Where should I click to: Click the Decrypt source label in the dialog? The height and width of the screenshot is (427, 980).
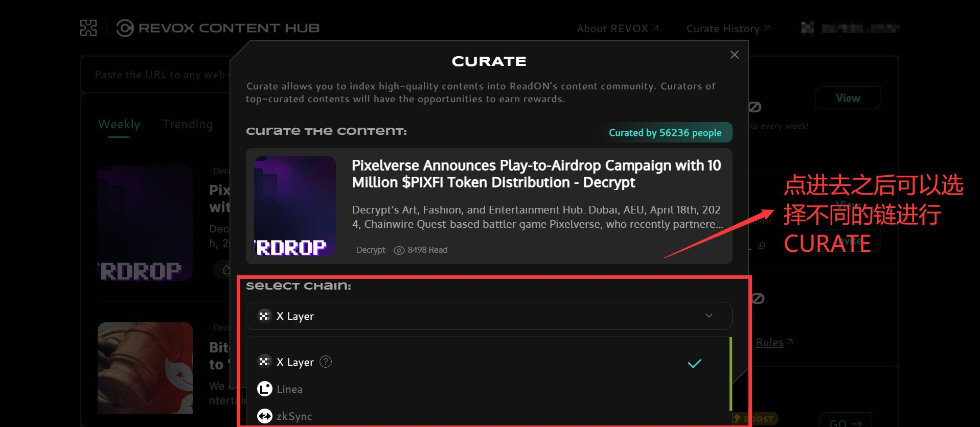(x=371, y=250)
